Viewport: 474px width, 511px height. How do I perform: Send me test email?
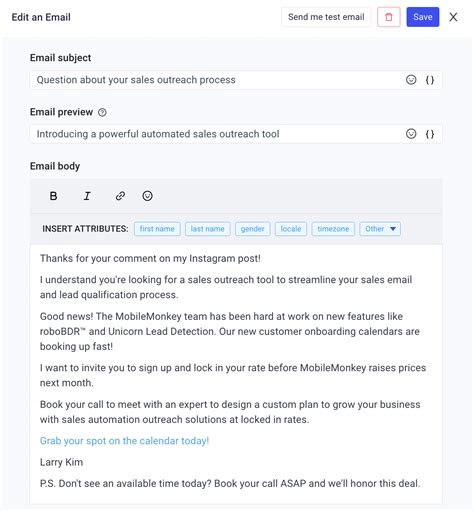click(326, 17)
